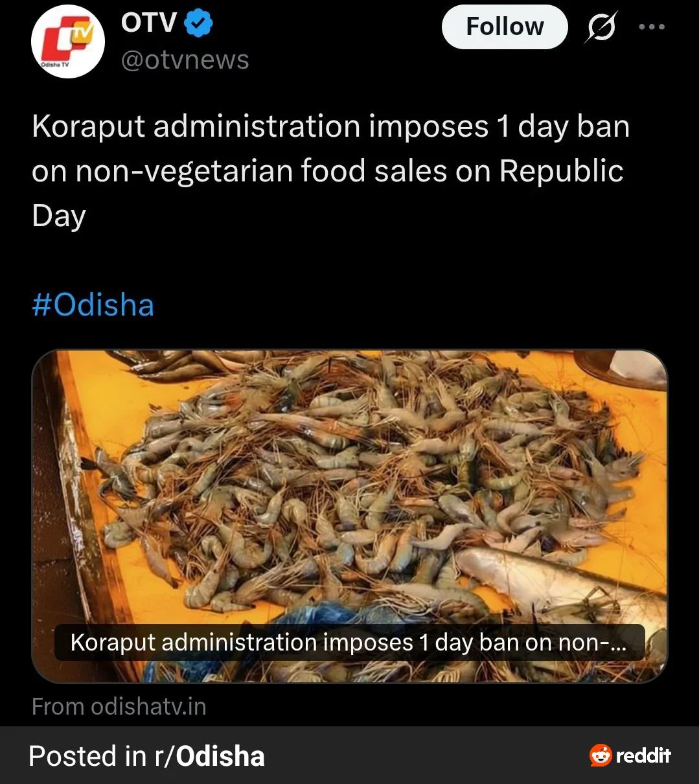The width and height of the screenshot is (699, 784).
Task: Open the Grok slashed-circle icon
Action: coord(600,28)
